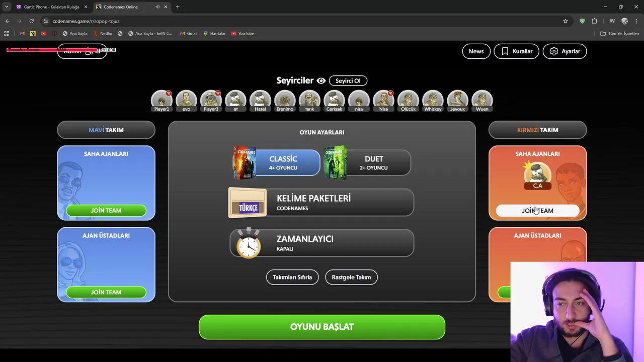The image size is (644, 362).
Task: Click OYUNU BAŞLAT to start game
Action: (x=322, y=327)
